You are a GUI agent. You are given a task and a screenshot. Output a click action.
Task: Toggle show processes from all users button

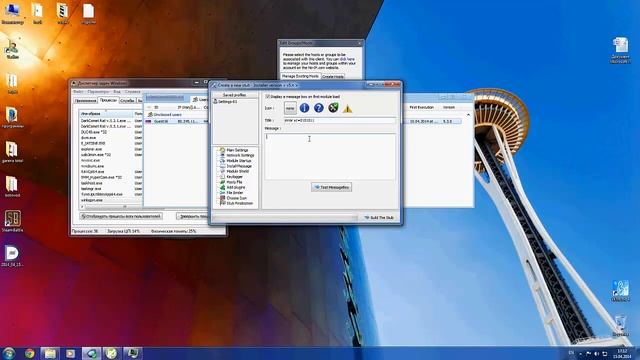(x=121, y=216)
